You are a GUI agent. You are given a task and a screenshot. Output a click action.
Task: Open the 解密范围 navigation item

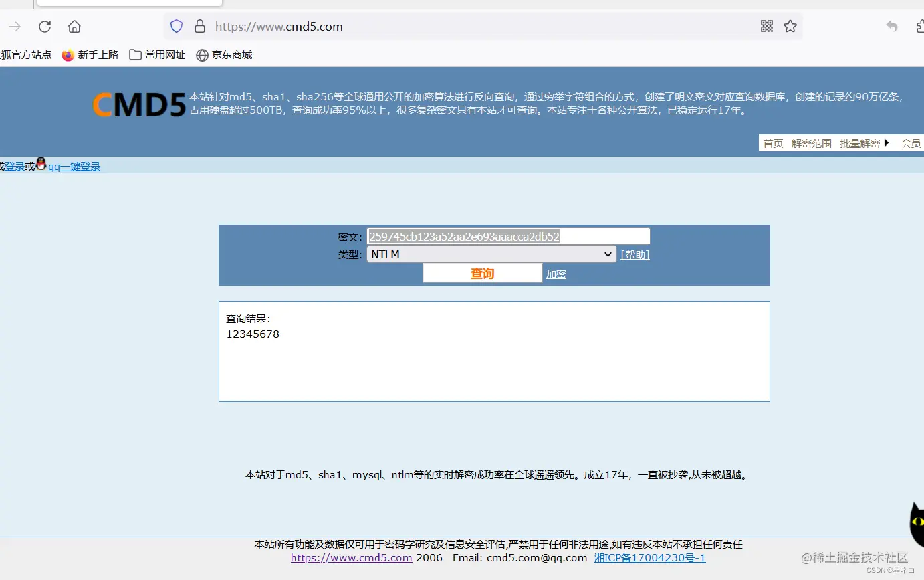point(812,143)
